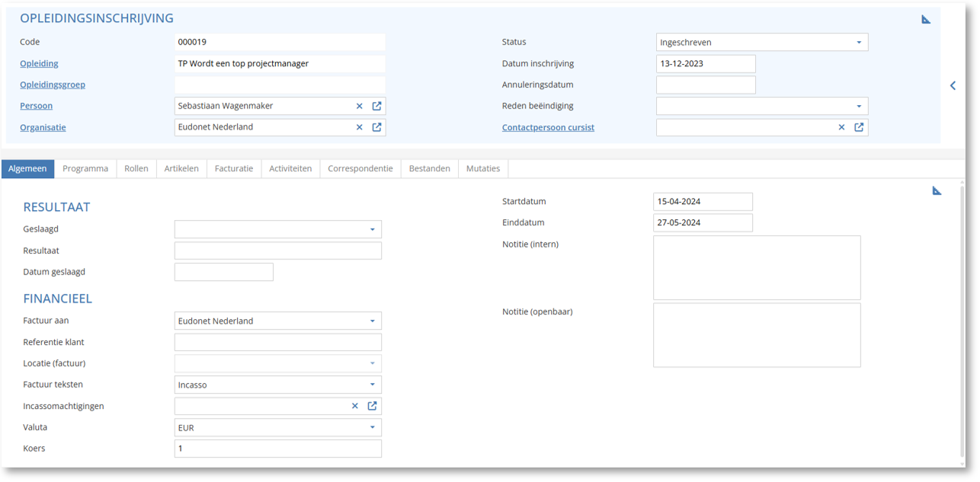Open Eudonet Nederland organisation record
Screen dimensions: 980x482
(376, 127)
